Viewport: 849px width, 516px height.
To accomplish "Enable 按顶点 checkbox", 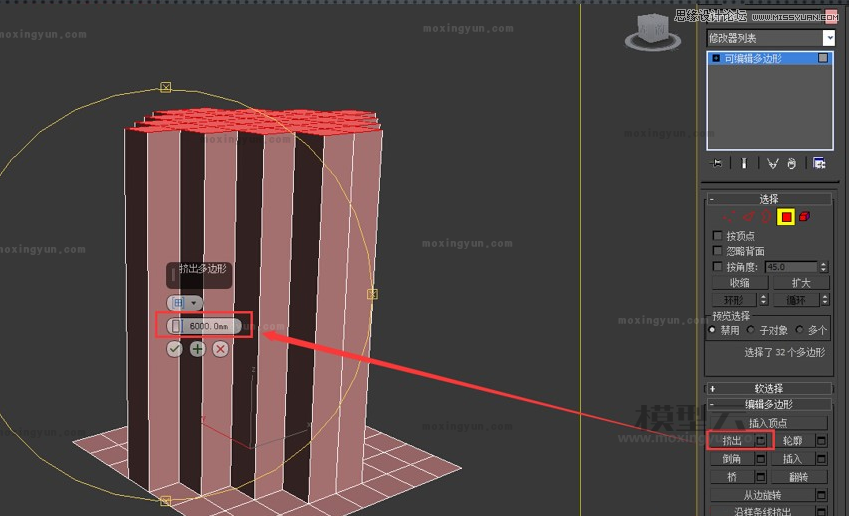I will 717,236.
